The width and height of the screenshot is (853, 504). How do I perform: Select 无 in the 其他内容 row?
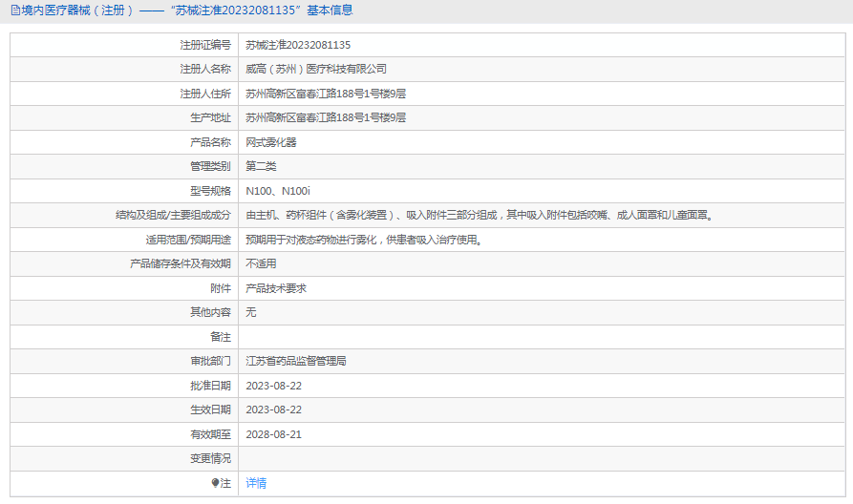251,312
